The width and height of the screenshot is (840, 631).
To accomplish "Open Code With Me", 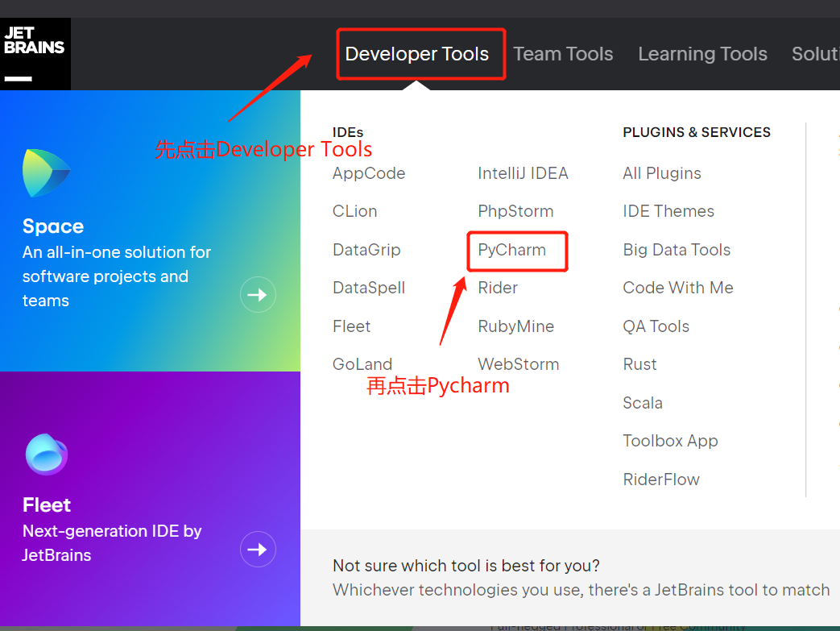I will pos(677,288).
